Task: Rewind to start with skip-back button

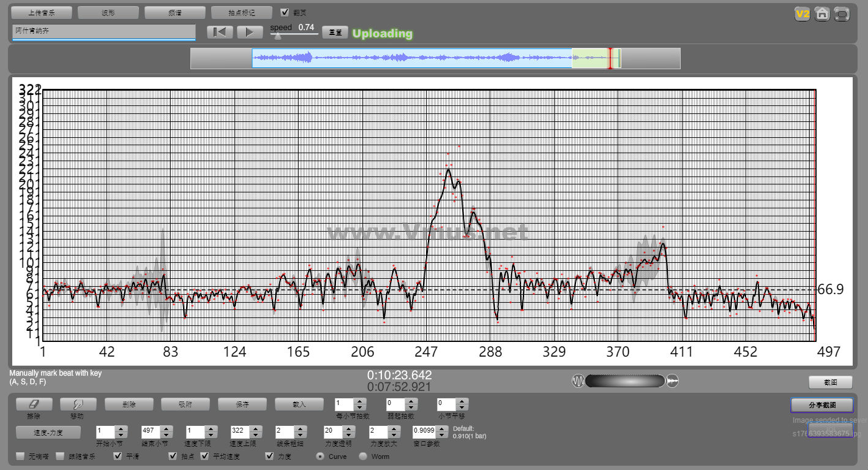Action: [219, 32]
